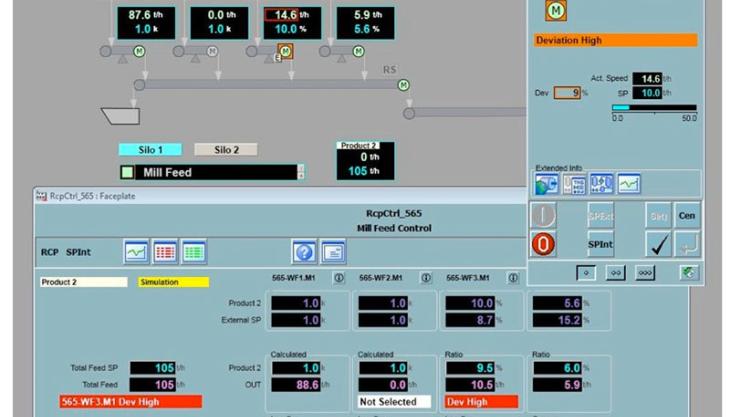Click the OUT 88.6 t/h value
The width and height of the screenshot is (730, 417).
coord(296,385)
